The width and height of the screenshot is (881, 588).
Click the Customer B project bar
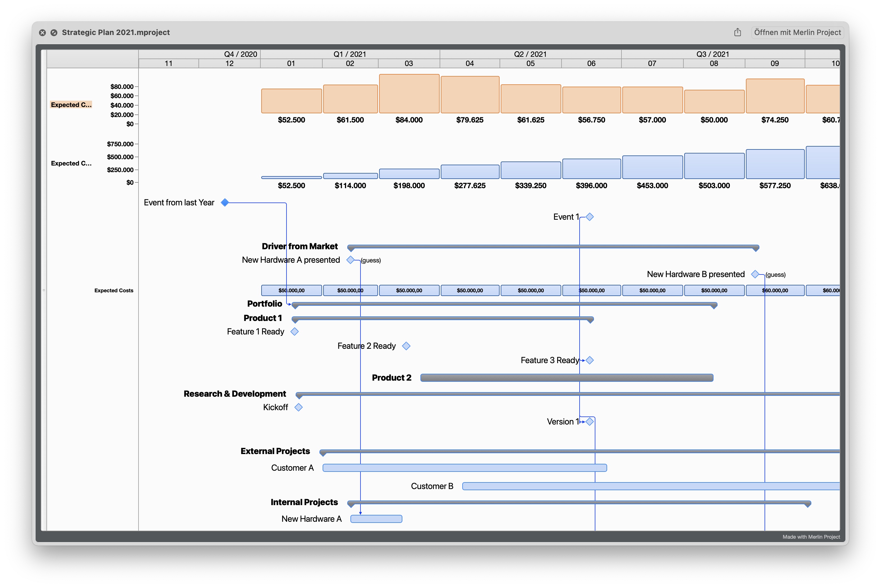[637, 486]
